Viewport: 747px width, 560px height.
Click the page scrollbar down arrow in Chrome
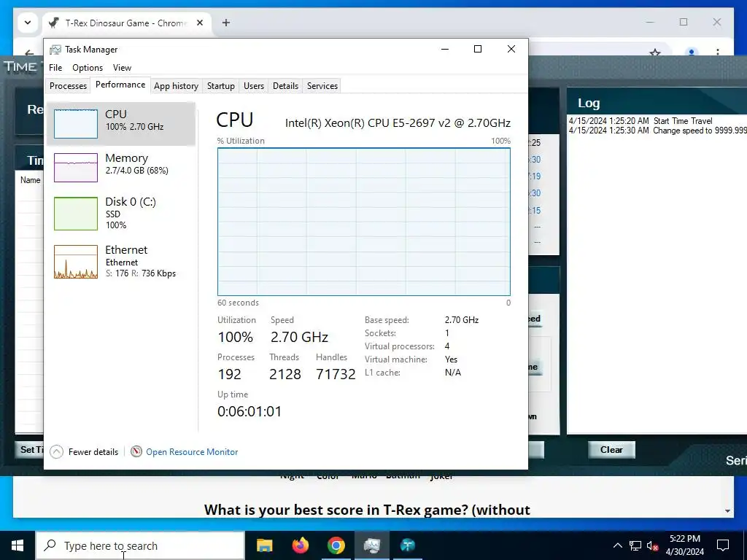click(x=727, y=511)
